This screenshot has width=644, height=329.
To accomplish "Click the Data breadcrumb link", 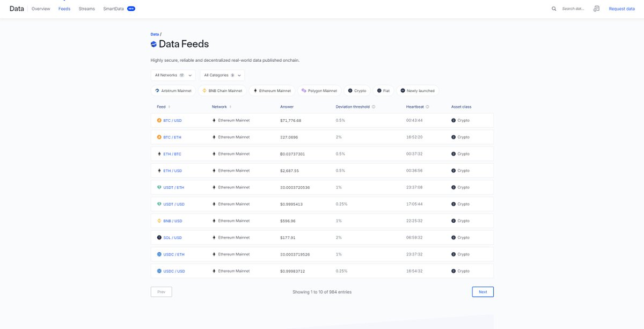I will click(155, 34).
